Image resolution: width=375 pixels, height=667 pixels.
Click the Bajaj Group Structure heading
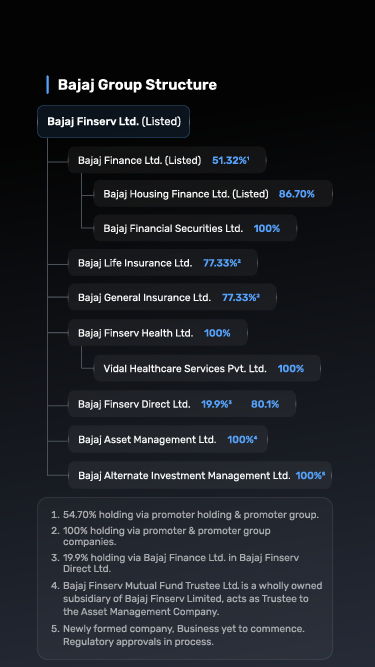(137, 85)
